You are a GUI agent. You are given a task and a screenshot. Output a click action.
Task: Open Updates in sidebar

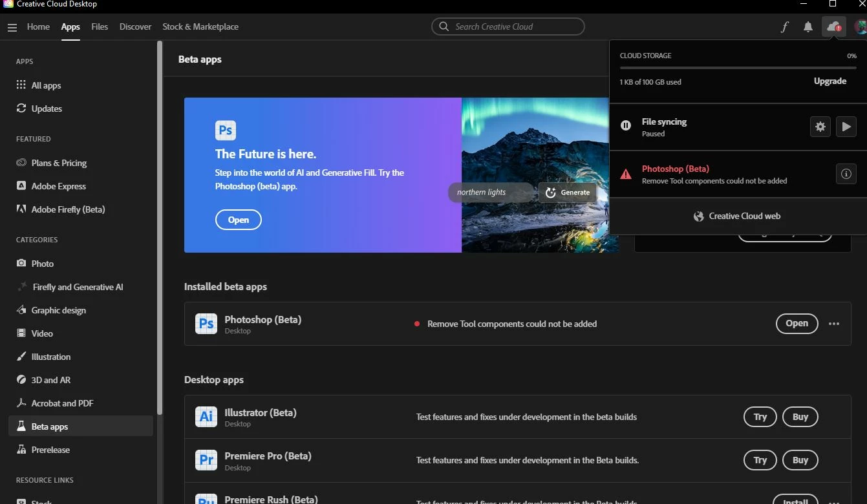(47, 109)
